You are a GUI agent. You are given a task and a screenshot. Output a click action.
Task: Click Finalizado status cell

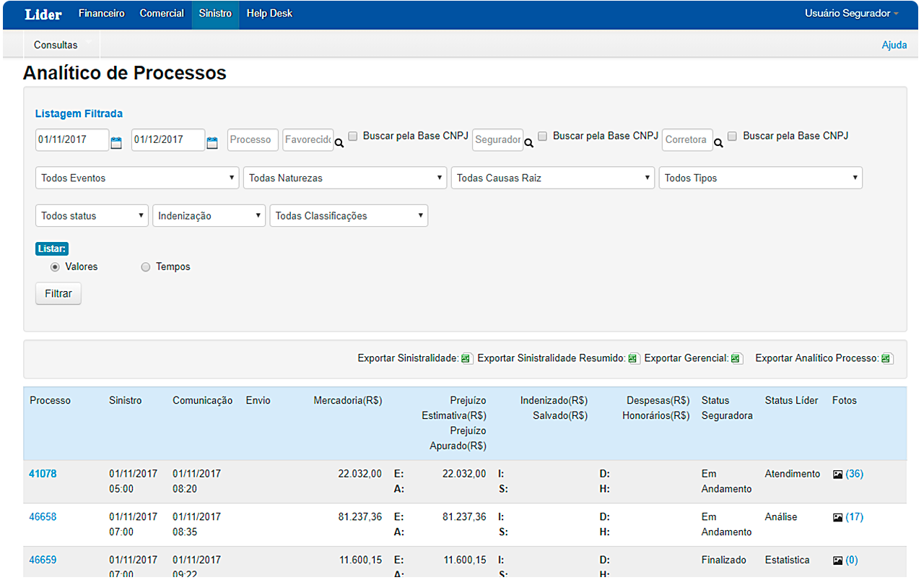(x=724, y=560)
